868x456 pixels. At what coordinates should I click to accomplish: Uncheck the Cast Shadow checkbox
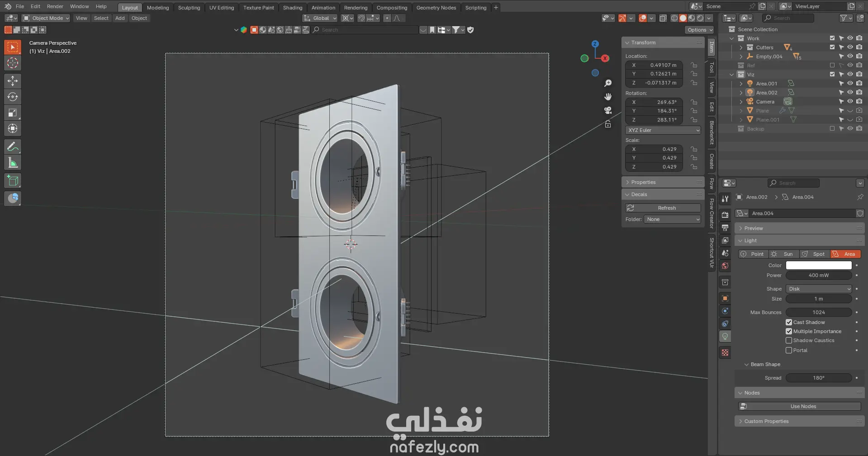tap(789, 322)
